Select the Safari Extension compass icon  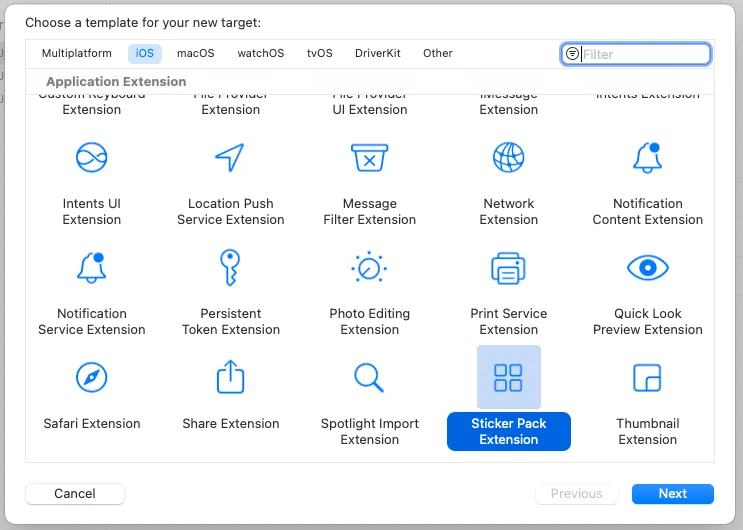[91, 377]
